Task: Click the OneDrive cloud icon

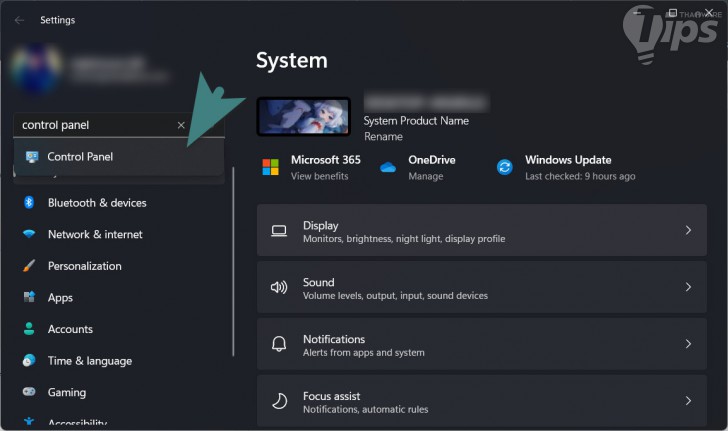Action: coord(388,167)
